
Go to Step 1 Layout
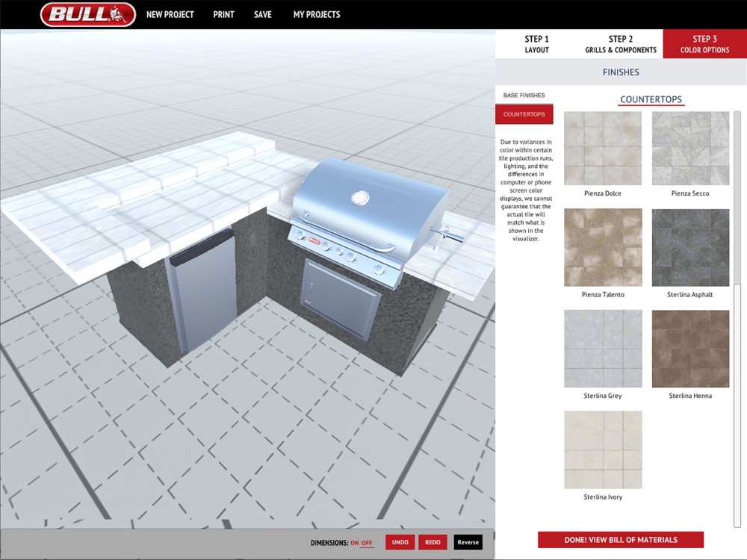coord(537,44)
